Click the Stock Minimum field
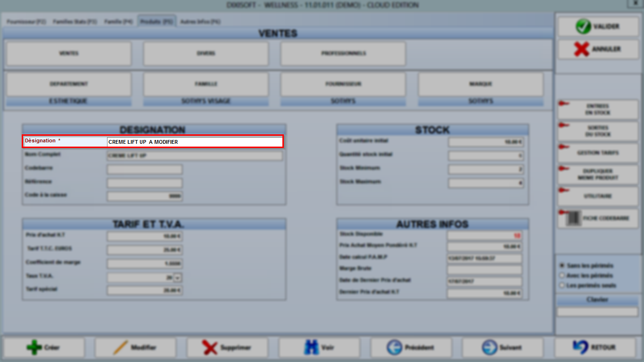This screenshot has height=362, width=644. point(486,169)
